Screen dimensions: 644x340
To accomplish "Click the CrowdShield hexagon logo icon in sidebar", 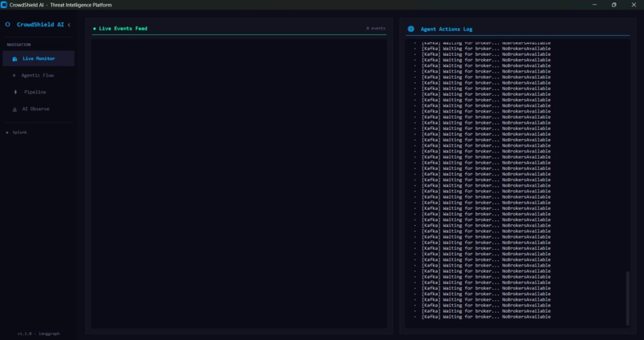I will [x=7, y=25].
